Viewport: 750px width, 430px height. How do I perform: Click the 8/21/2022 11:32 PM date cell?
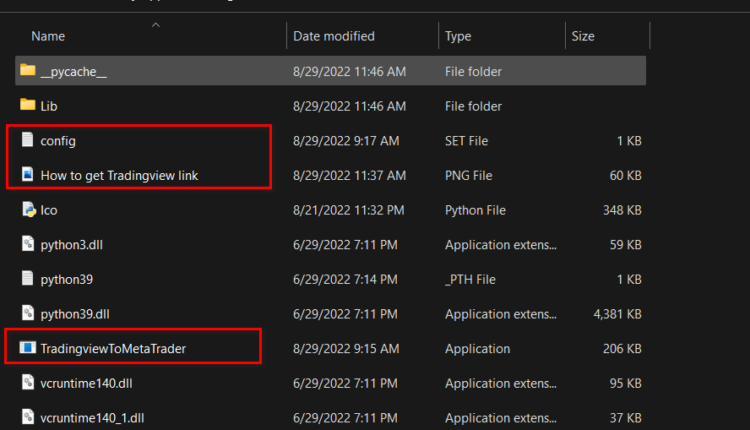tap(349, 210)
